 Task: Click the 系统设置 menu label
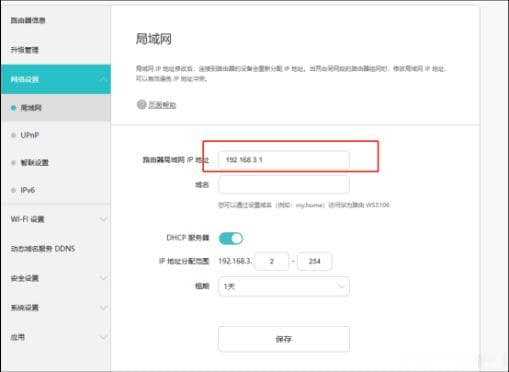tap(25, 307)
